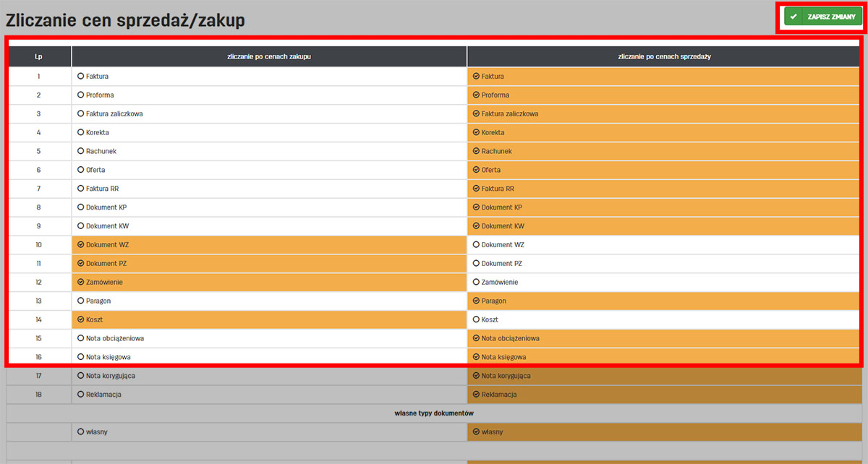This screenshot has width=868, height=464.
Task: Select Faktura RR in the zakupu column
Action: [x=81, y=189]
